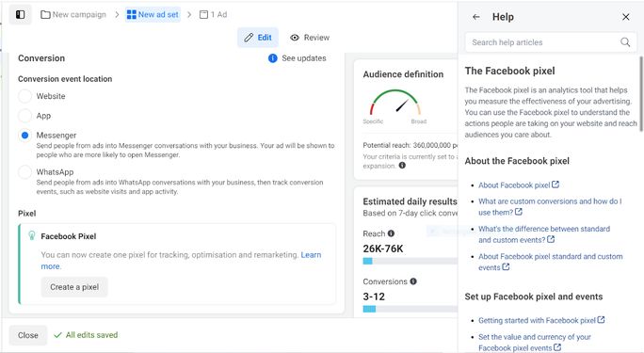
Task: Toggle the sidebar panel icon
Action: [20, 15]
